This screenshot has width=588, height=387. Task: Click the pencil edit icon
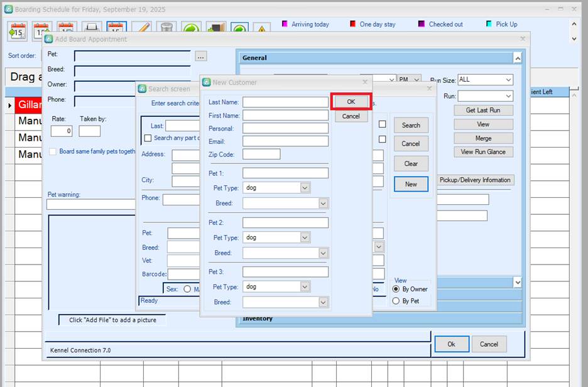(x=141, y=30)
